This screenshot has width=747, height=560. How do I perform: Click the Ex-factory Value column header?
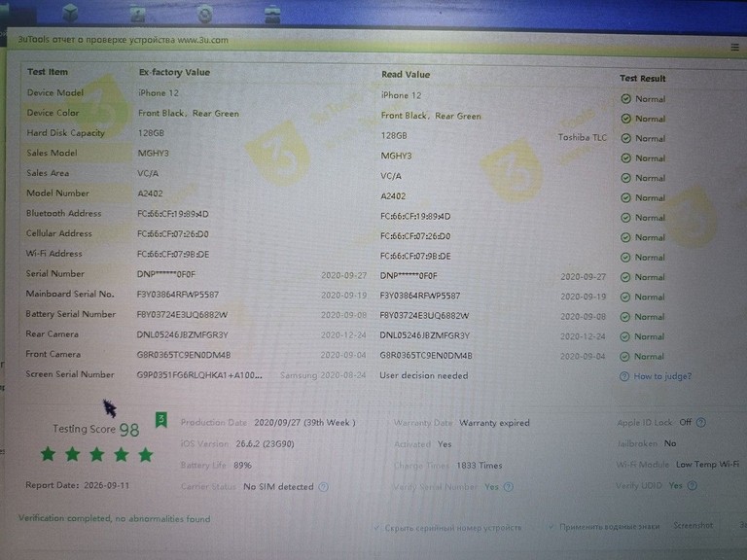174,72
